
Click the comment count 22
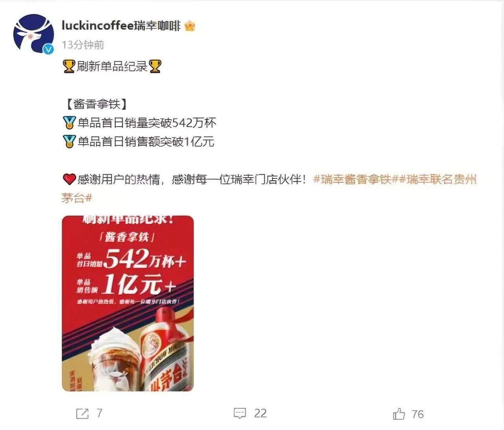[x=260, y=413]
